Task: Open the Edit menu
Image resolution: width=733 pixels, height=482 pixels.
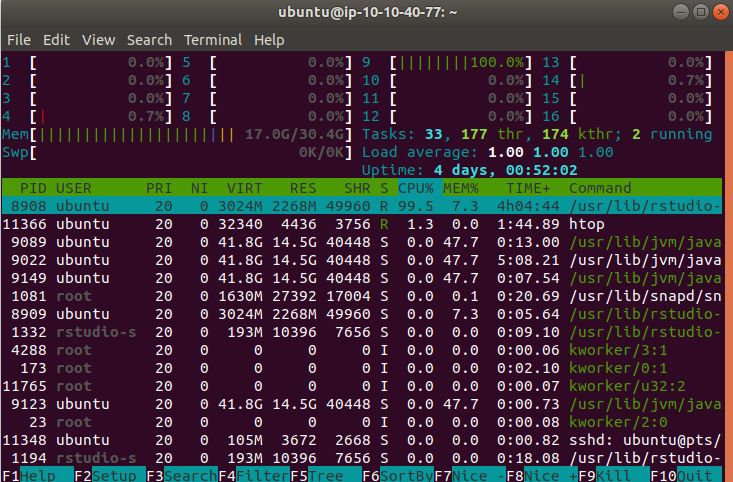Action: [56, 40]
